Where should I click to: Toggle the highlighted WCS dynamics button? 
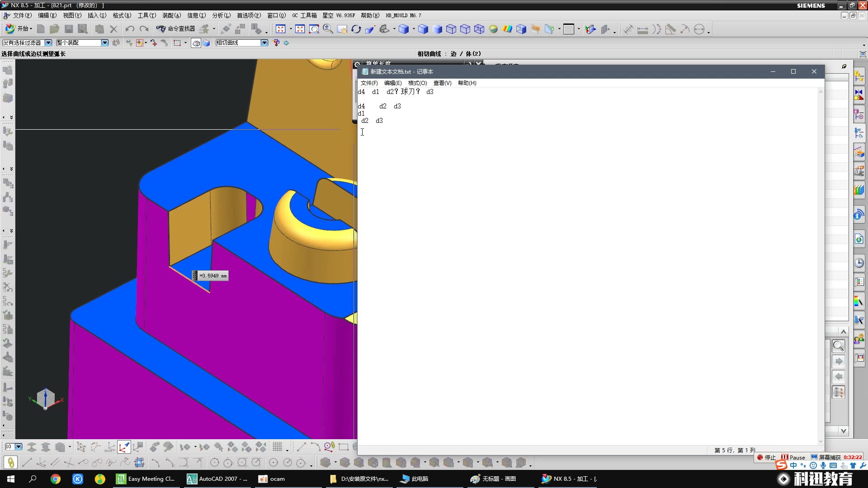pyautogui.click(x=124, y=447)
